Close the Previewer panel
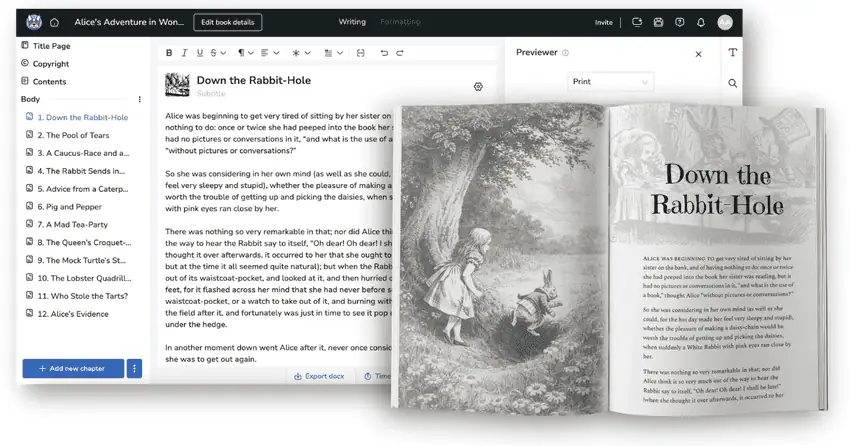This screenshot has width=850, height=446. (x=698, y=54)
